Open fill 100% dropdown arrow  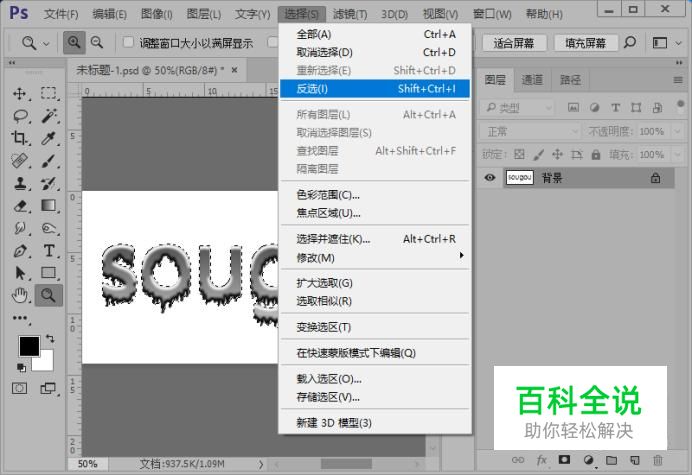point(677,155)
